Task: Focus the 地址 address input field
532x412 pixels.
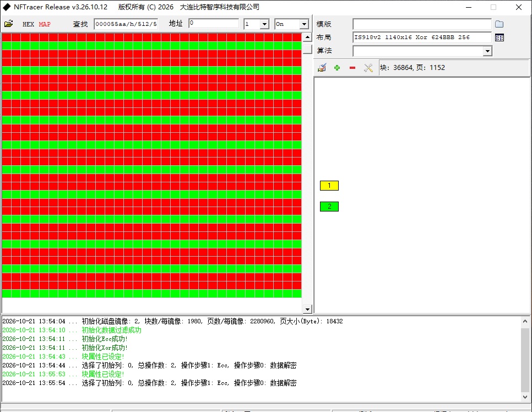Action: [x=214, y=23]
